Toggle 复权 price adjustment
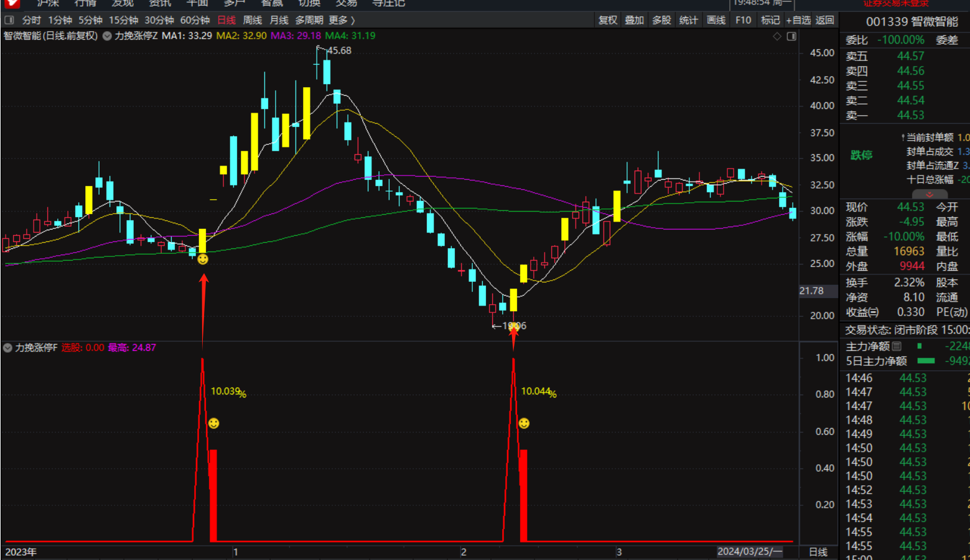Image resolution: width=970 pixels, height=560 pixels. (608, 20)
